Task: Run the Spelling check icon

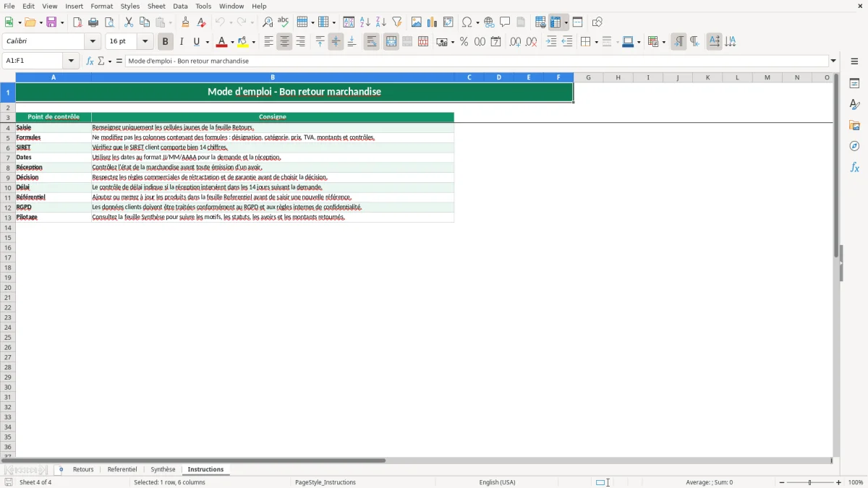Action: pos(284,22)
